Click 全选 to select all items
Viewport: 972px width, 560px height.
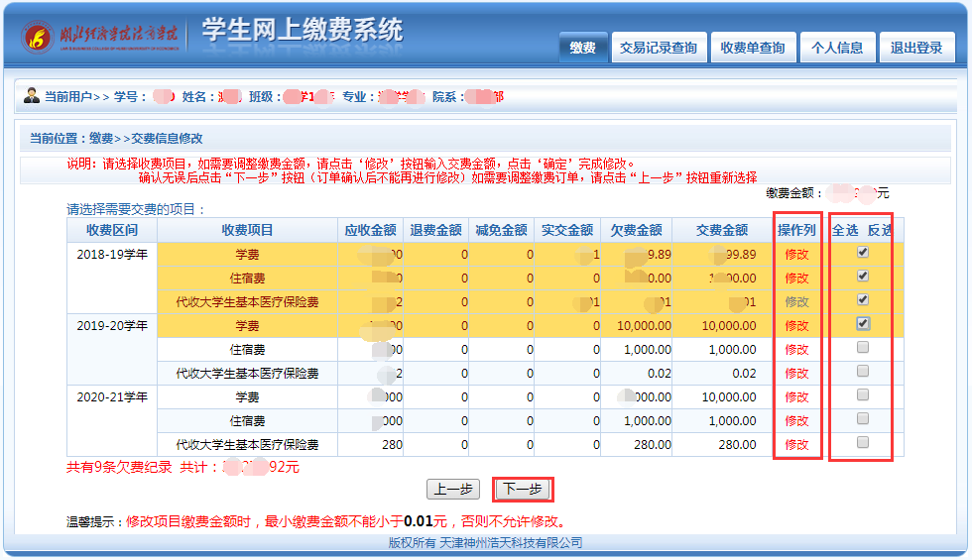pos(845,230)
